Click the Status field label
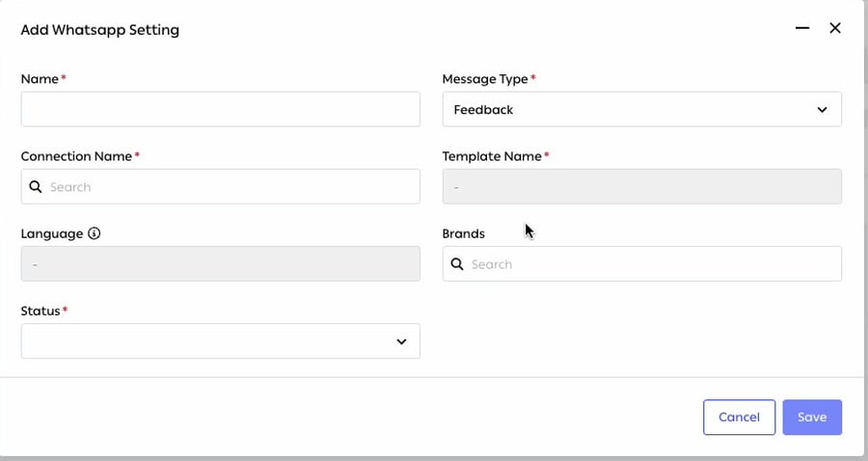This screenshot has width=868, height=461. point(41,311)
